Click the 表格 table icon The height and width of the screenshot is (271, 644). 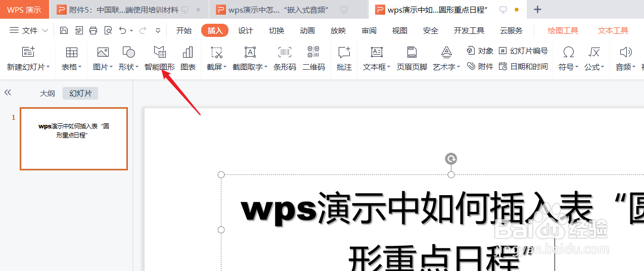pyautogui.click(x=72, y=52)
